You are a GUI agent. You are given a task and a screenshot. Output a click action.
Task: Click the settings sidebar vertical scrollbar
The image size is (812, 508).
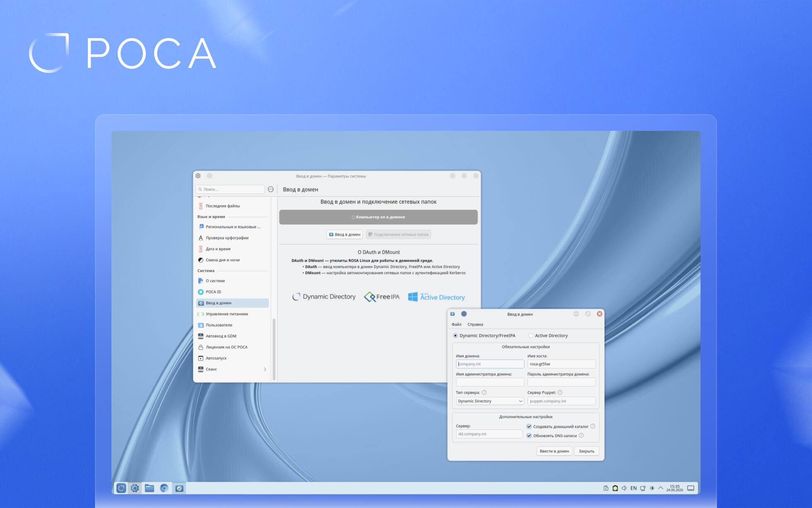click(274, 349)
